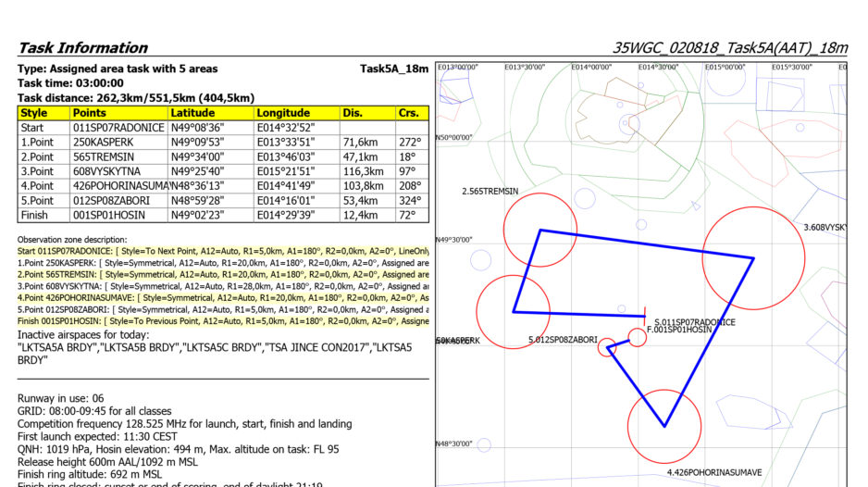Viewport: 868px width, 487px height.
Task: Click the 35WGC_020818_Task5A(AAT)_18m document title
Action: [729, 48]
